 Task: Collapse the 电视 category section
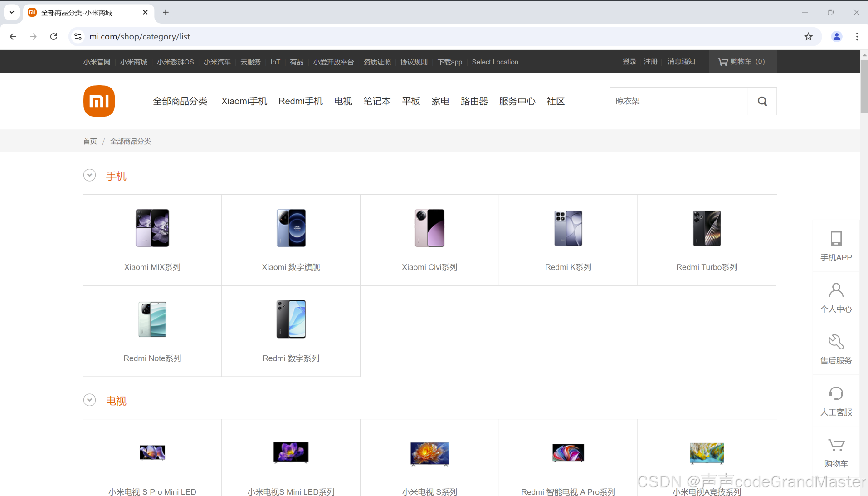click(90, 400)
